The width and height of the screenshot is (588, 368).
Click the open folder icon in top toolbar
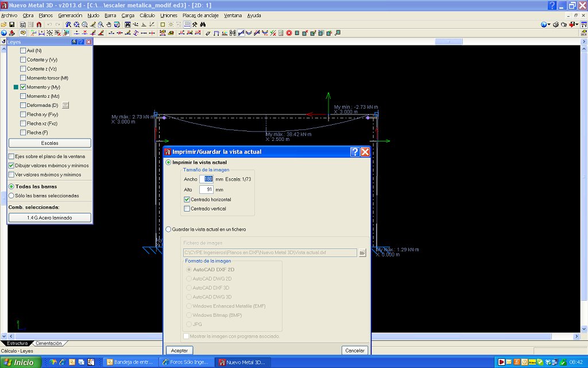(x=4, y=24)
